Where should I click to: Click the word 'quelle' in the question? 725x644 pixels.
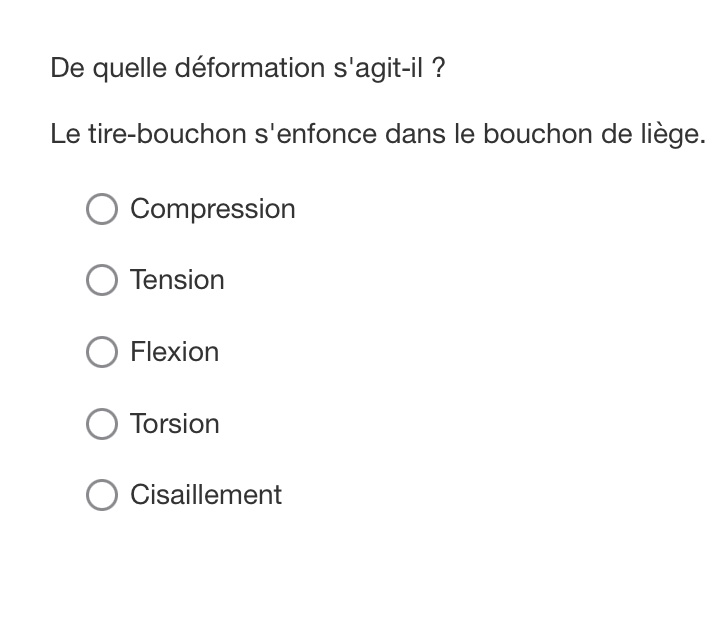tap(133, 69)
